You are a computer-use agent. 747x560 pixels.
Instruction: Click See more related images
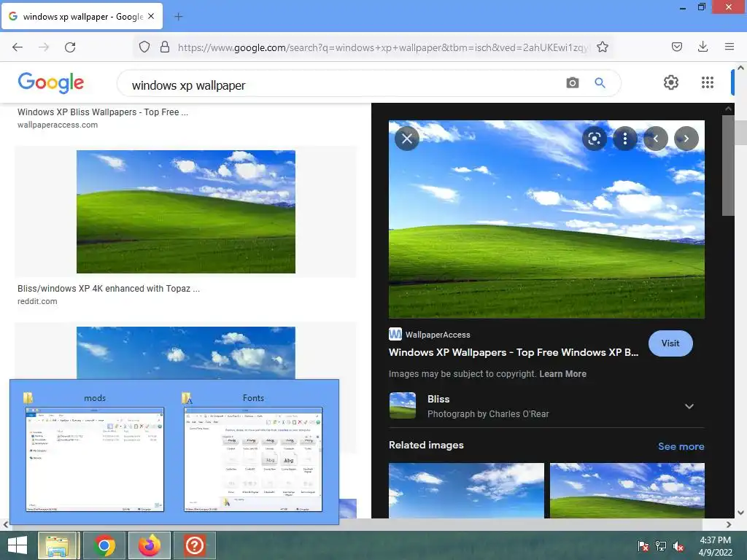click(x=681, y=447)
